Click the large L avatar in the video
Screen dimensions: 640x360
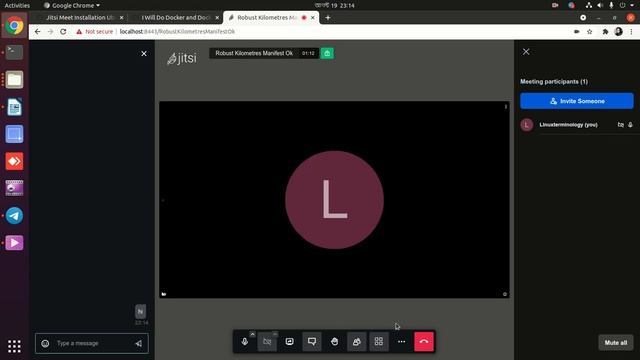[x=334, y=200]
